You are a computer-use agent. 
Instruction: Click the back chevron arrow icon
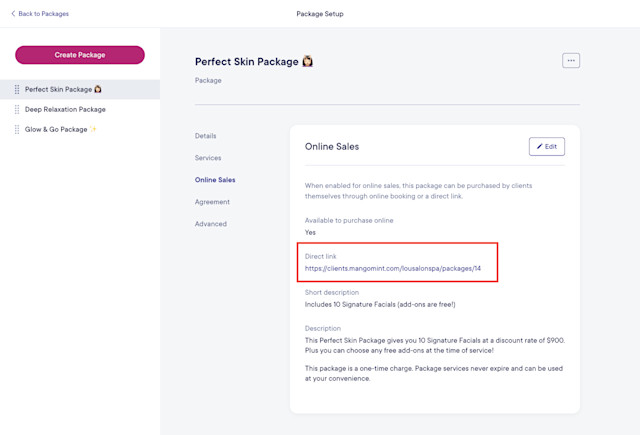[x=13, y=13]
